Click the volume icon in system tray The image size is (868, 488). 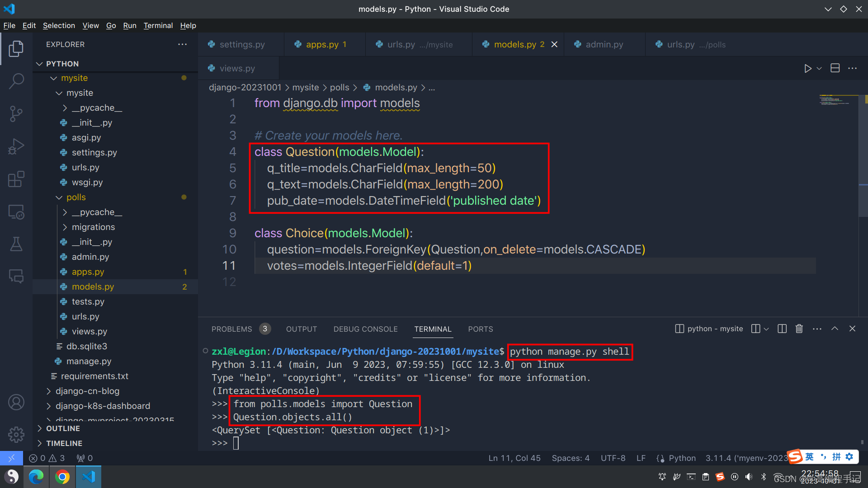(749, 477)
